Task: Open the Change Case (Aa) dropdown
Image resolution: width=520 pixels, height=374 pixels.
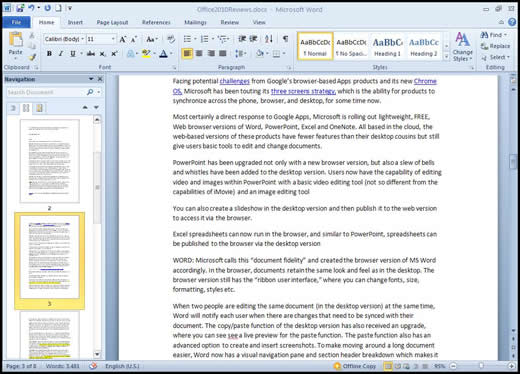Action: coord(152,39)
